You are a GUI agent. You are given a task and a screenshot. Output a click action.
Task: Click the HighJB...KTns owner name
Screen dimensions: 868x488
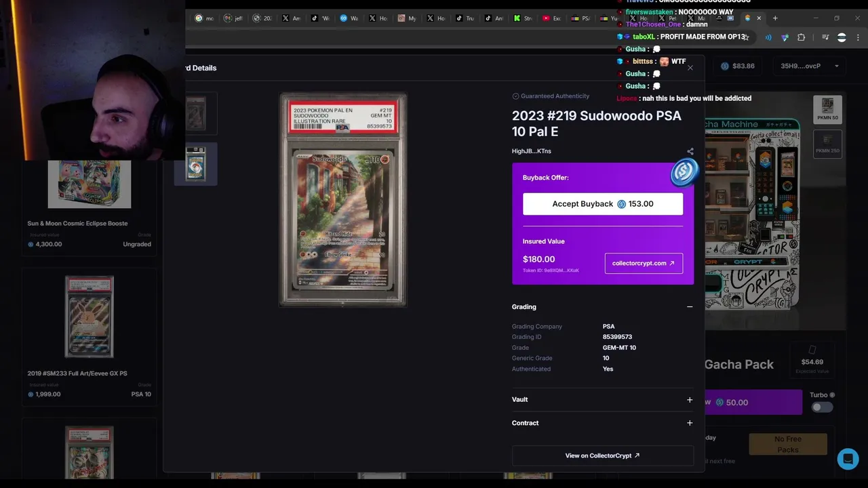coord(532,151)
